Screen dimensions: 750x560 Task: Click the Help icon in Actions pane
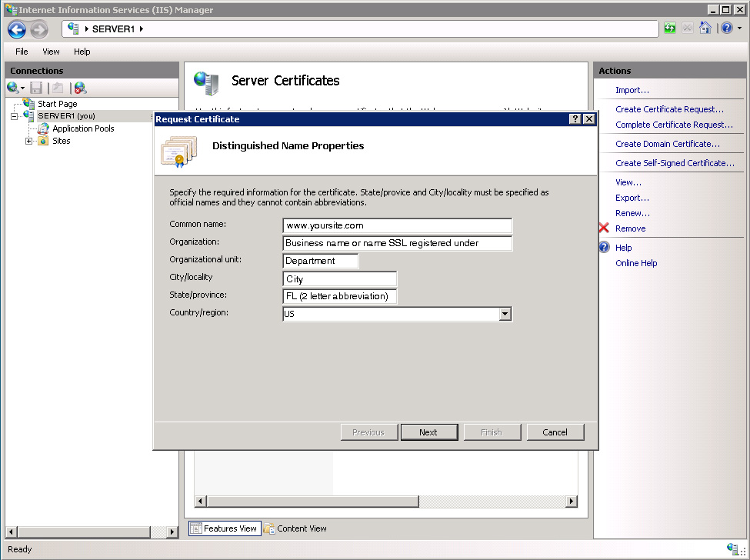click(x=605, y=247)
